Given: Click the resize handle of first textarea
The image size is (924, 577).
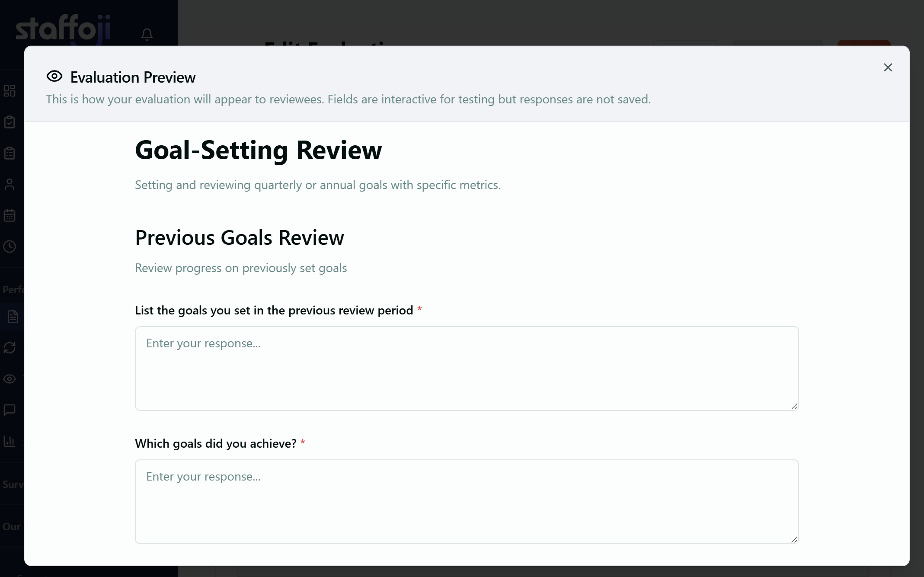Looking at the screenshot, I should coord(794,406).
